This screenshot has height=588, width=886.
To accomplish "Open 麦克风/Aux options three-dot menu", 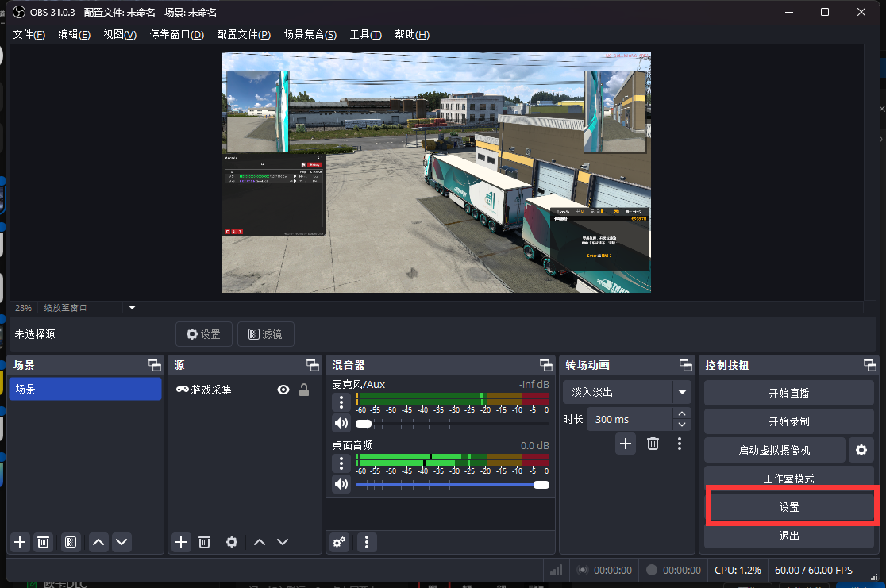I will [x=341, y=402].
